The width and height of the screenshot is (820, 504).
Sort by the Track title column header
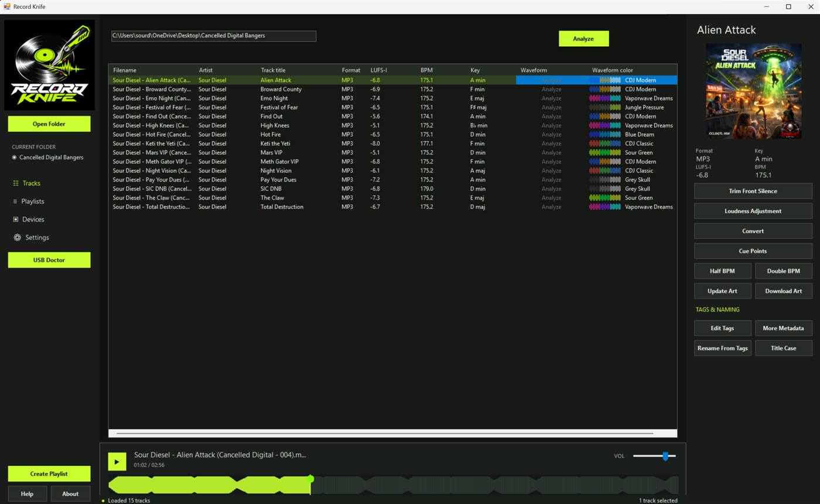273,70
